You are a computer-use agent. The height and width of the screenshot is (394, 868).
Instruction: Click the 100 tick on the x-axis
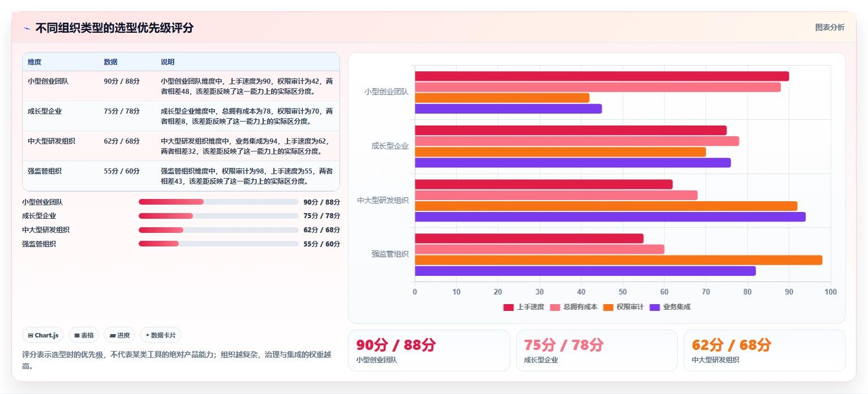pos(830,292)
